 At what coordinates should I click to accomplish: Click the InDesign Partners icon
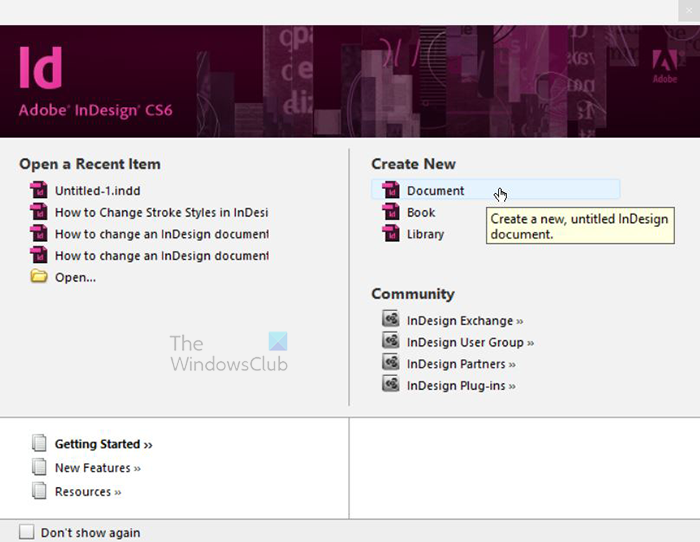pyautogui.click(x=391, y=364)
